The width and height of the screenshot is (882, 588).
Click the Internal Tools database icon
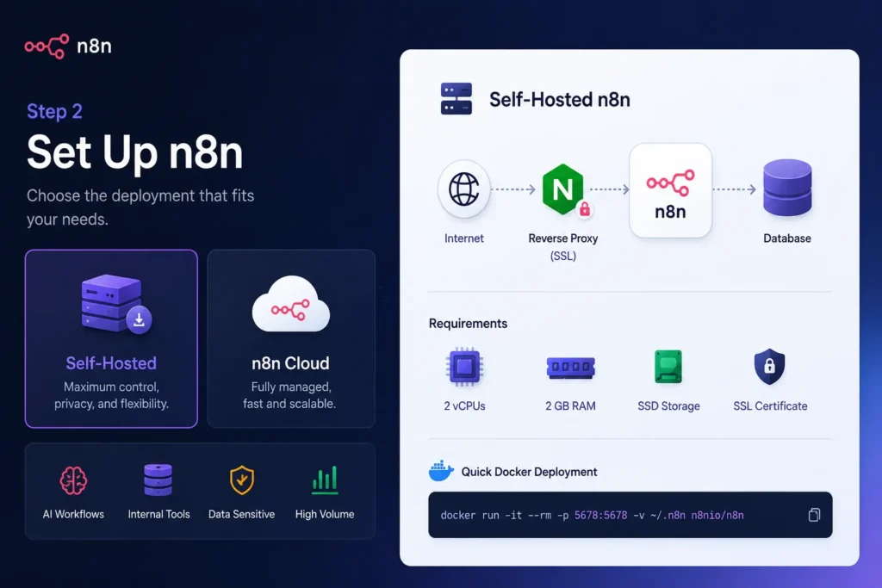[x=158, y=480]
